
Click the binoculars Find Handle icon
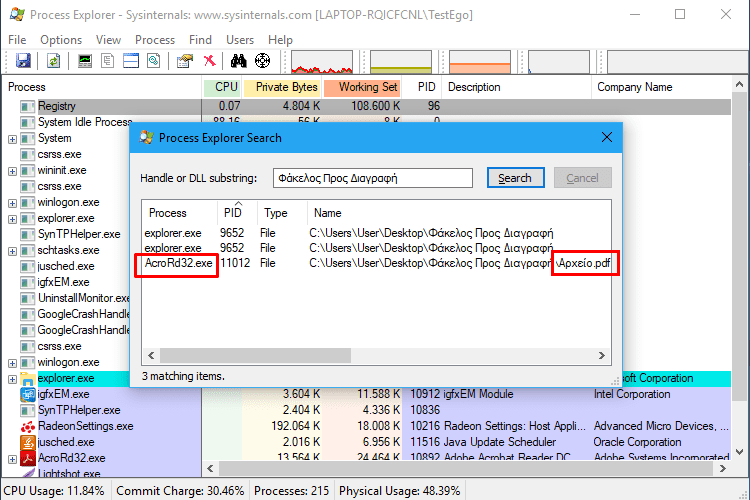click(238, 61)
